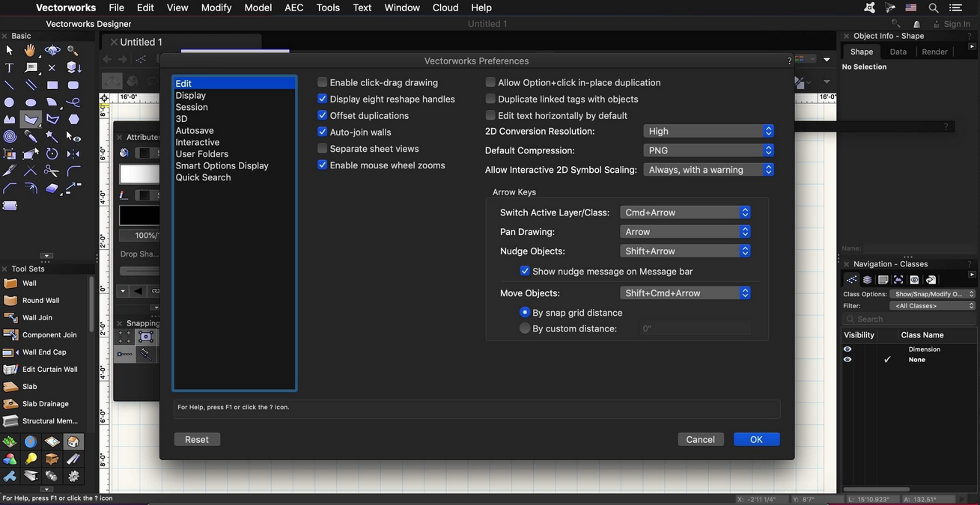Open Spotlight search in the menu bar
Screen dimensions: 980x505
(x=934, y=7)
